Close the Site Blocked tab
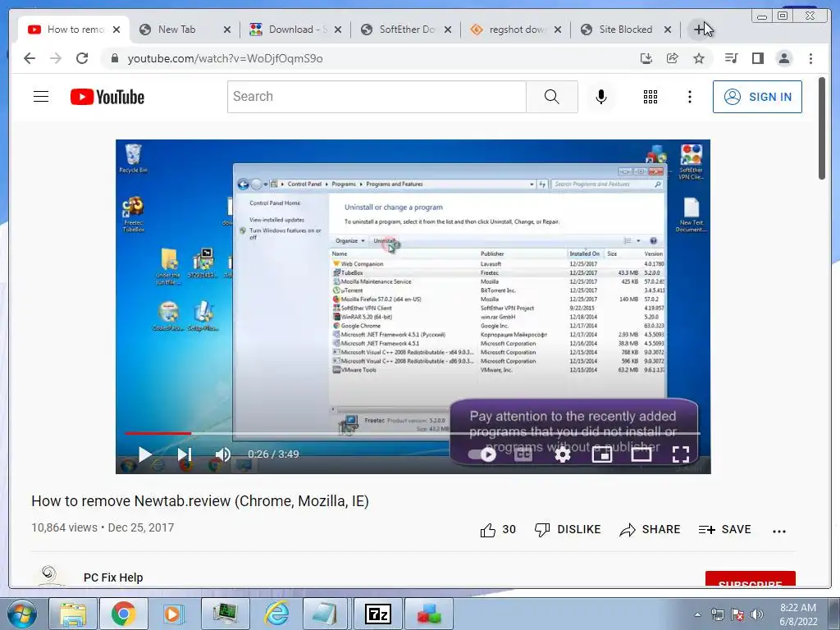The height and width of the screenshot is (630, 840). 668,30
